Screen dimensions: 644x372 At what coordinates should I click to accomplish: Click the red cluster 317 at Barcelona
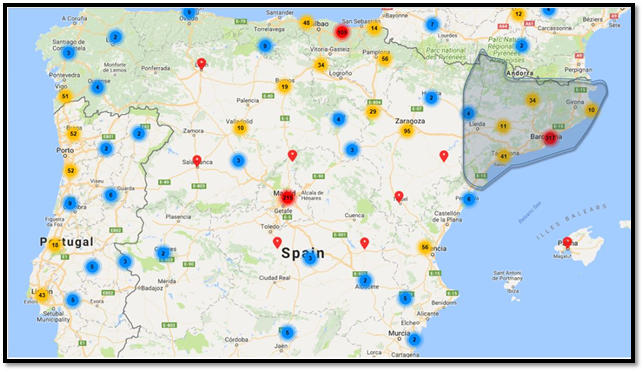(550, 138)
